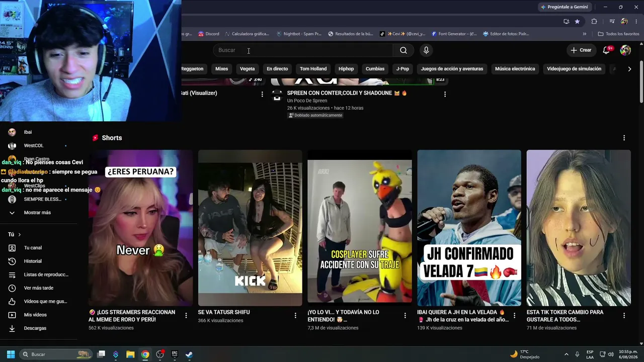Click the taskbar volume speaker icon
Screen dimensions: 644x362
[x=611, y=354]
